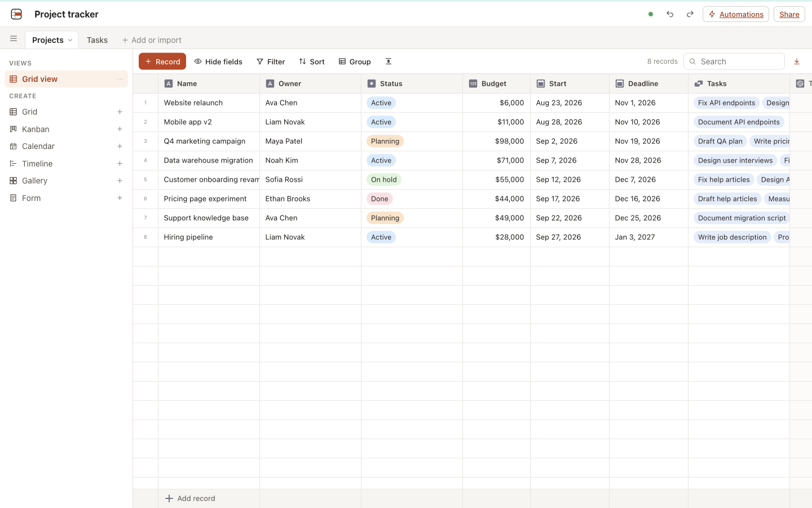Open the Grid view options ellipsis
The width and height of the screenshot is (812, 508).
click(x=120, y=79)
